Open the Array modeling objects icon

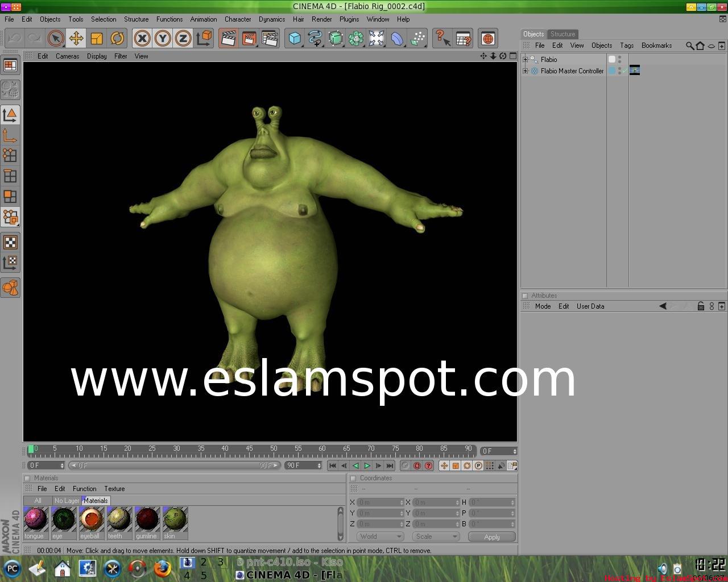(356, 39)
